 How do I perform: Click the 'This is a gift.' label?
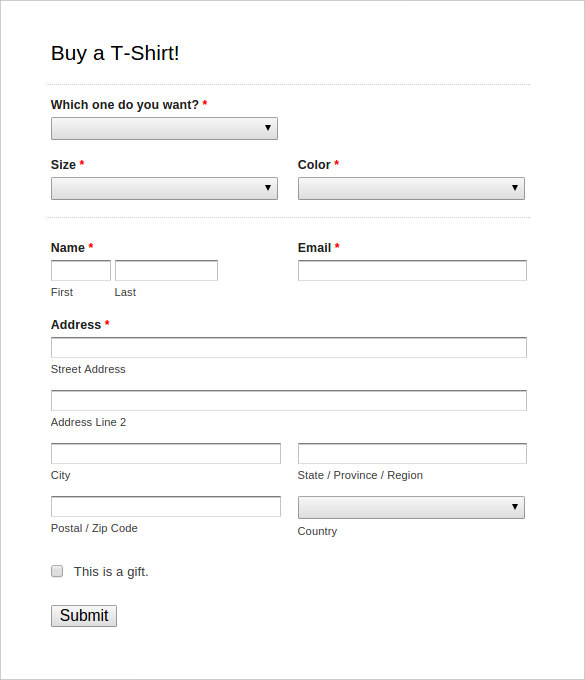click(x=111, y=572)
